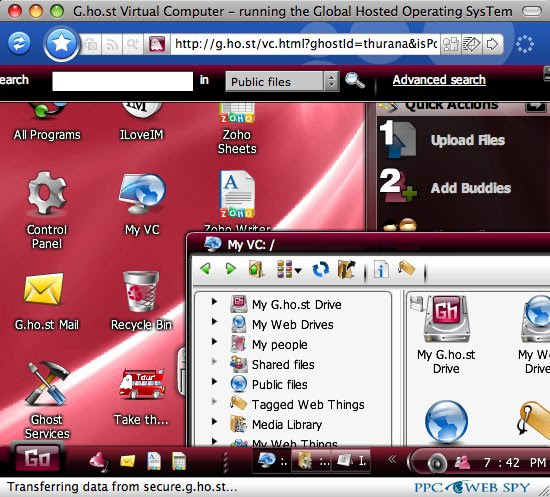The image size is (550, 497).
Task: Click Upload Files in Quick Actions
Action: point(468,140)
